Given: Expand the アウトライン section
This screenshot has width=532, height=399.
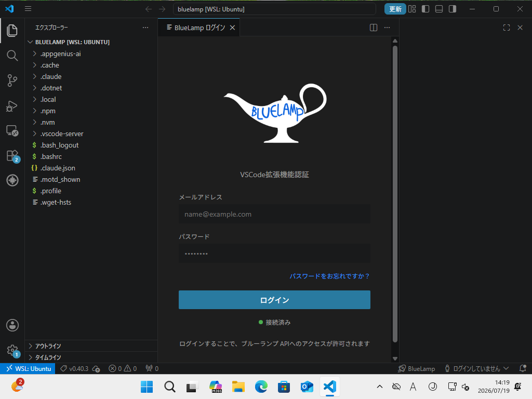Looking at the screenshot, I should coord(91,345).
